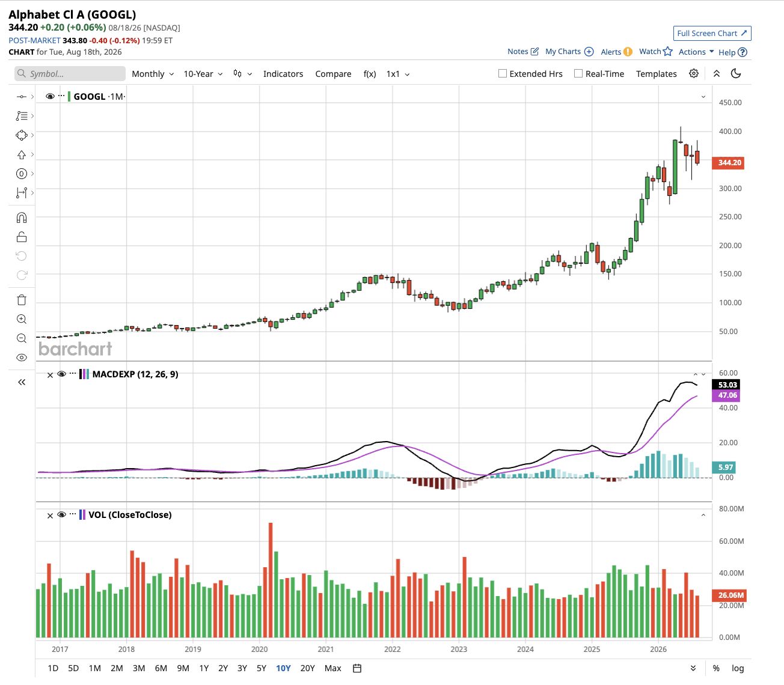The width and height of the screenshot is (784, 685).
Task: Click the lock drawings icon
Action: (x=22, y=237)
